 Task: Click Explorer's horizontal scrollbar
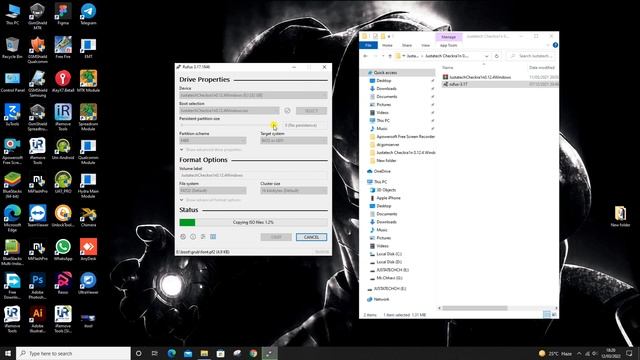click(x=475, y=308)
